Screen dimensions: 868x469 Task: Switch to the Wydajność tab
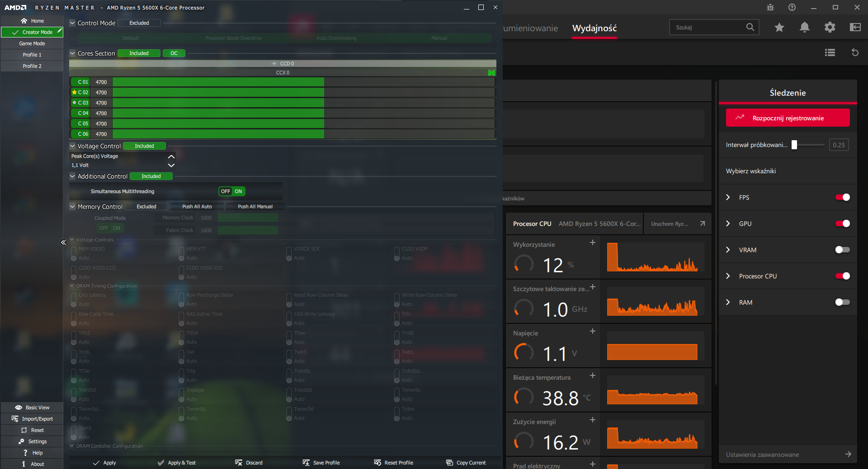pos(594,28)
